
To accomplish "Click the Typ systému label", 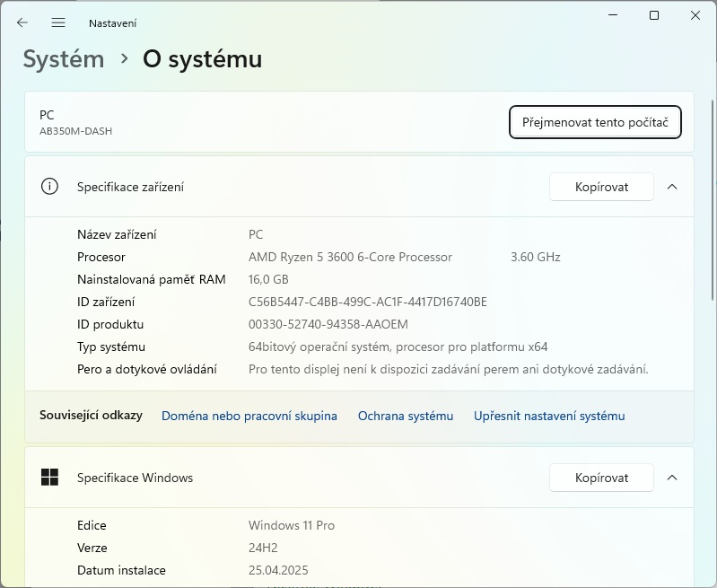I will pyautogui.click(x=111, y=347).
